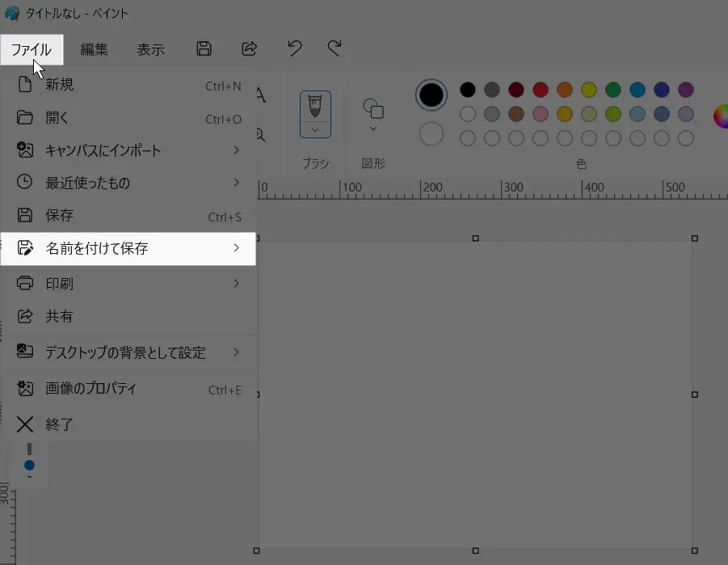Select the magnifier tool icon
This screenshot has width=728, height=565.
(x=261, y=135)
